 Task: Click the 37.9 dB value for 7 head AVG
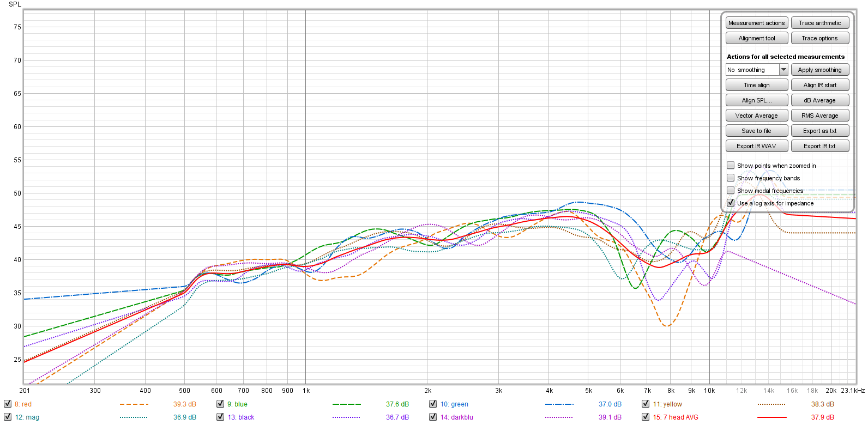click(x=823, y=417)
